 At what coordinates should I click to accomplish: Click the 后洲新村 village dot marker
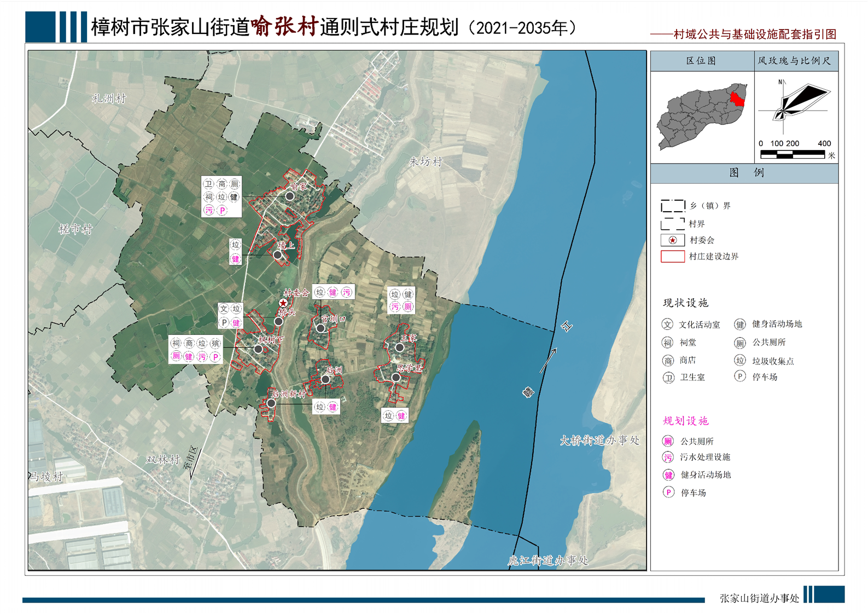pyautogui.click(x=271, y=403)
